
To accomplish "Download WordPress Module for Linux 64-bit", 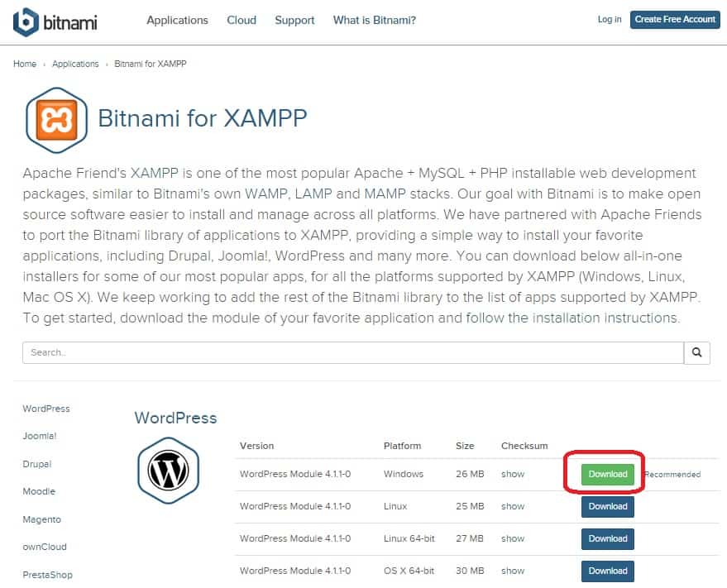I will click(607, 538).
